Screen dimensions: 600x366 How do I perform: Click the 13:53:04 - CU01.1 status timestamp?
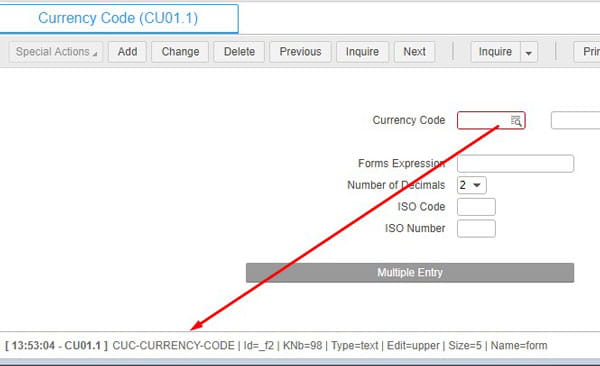(x=56, y=346)
